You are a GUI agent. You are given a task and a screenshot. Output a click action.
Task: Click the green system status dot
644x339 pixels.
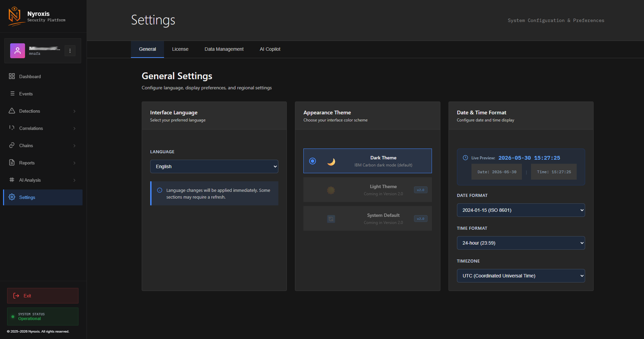tap(13, 317)
